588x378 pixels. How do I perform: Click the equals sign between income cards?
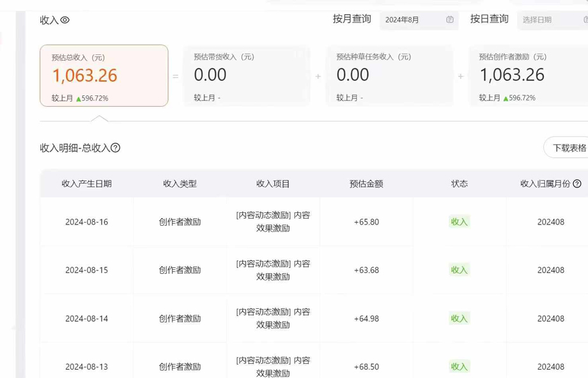coord(176,76)
